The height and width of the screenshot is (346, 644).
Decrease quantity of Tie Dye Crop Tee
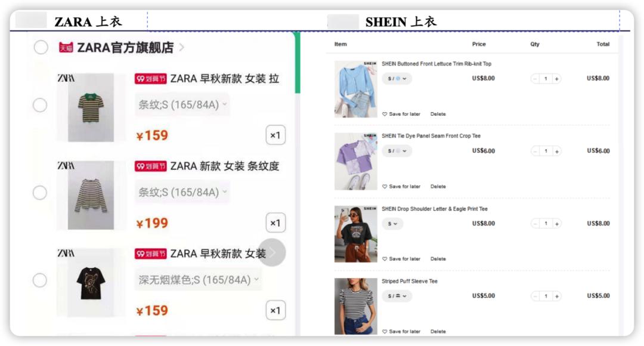click(535, 151)
